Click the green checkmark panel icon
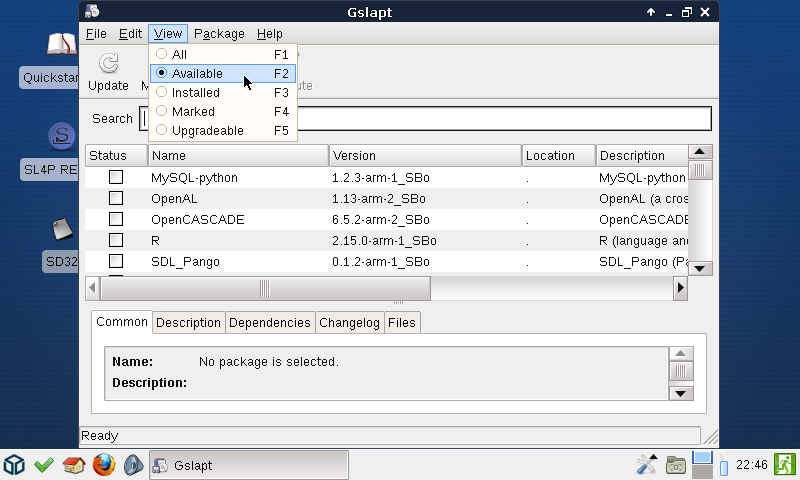 click(x=44, y=465)
